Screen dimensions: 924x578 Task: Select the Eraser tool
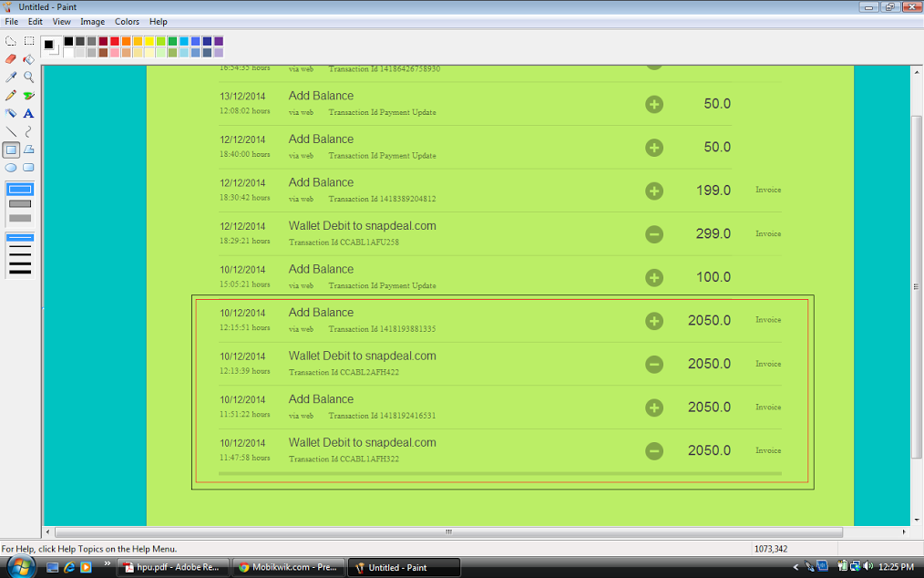tap(11, 59)
